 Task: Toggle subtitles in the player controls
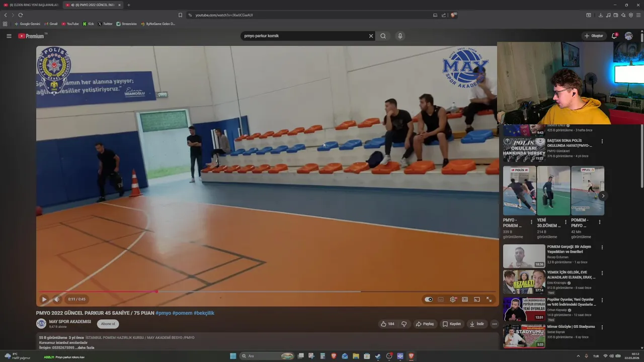coord(441,299)
